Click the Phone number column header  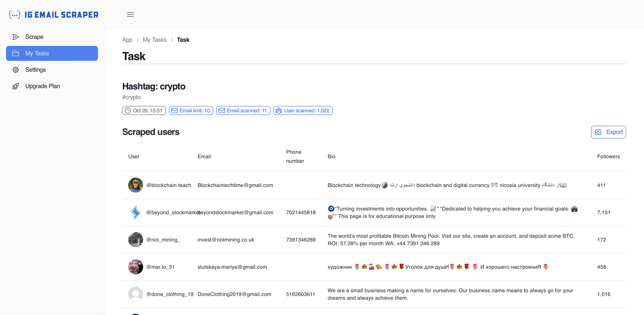tap(295, 157)
